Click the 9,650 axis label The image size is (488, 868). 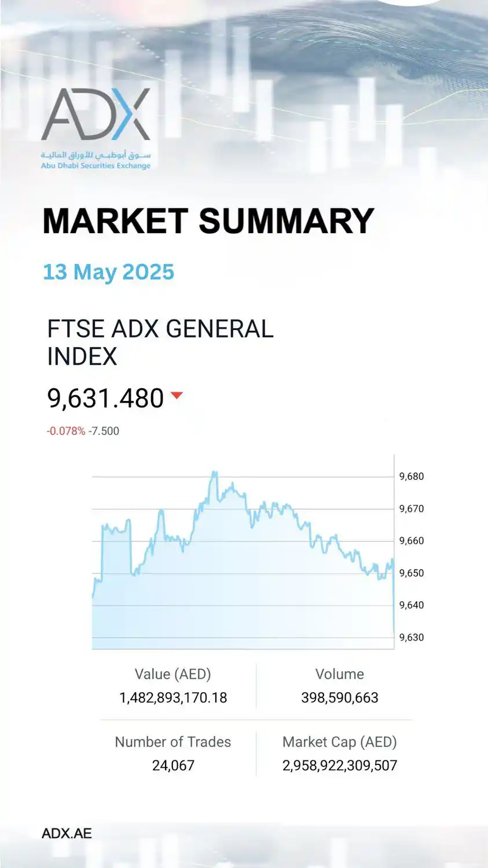tap(412, 573)
